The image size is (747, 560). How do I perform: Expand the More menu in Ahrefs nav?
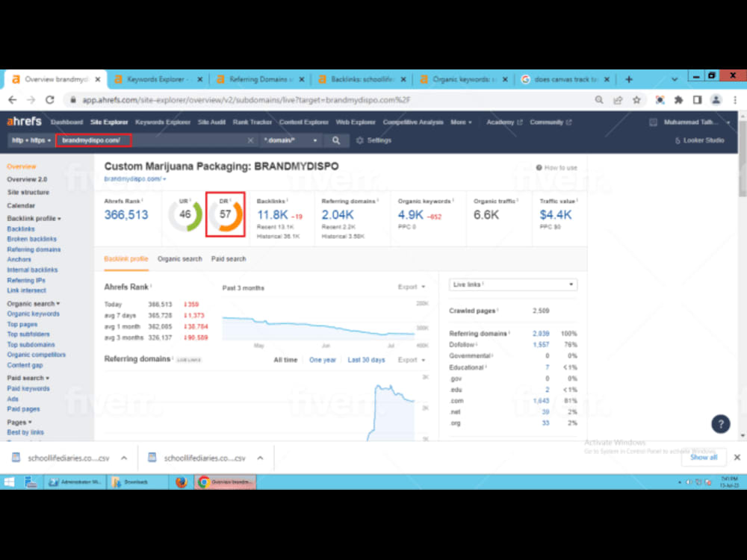(461, 122)
